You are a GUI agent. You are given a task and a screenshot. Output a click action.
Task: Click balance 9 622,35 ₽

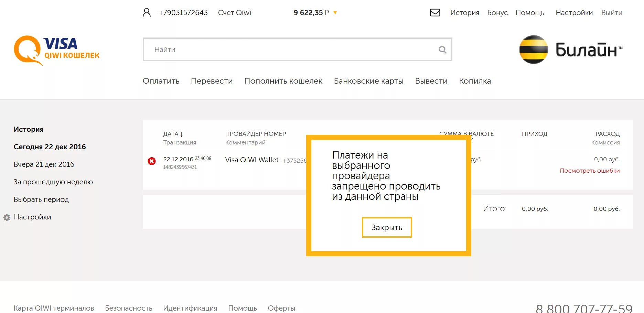(x=311, y=13)
